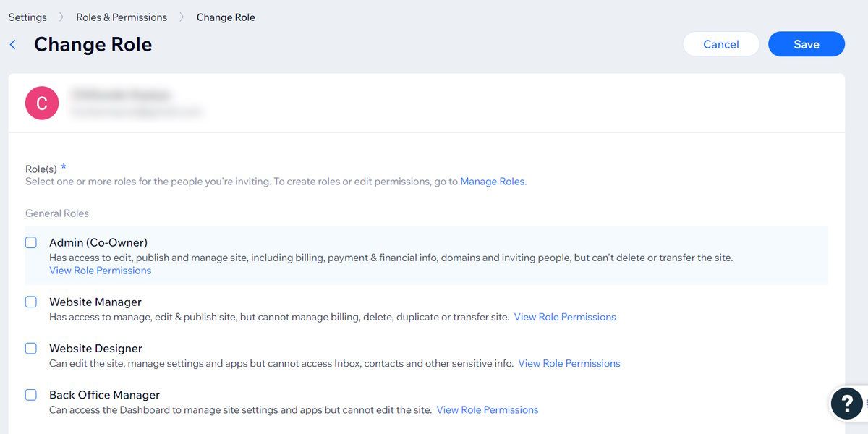Viewport: 868px width, 434px height.
Task: Enable the Website Manager role checkbox
Action: [31, 302]
